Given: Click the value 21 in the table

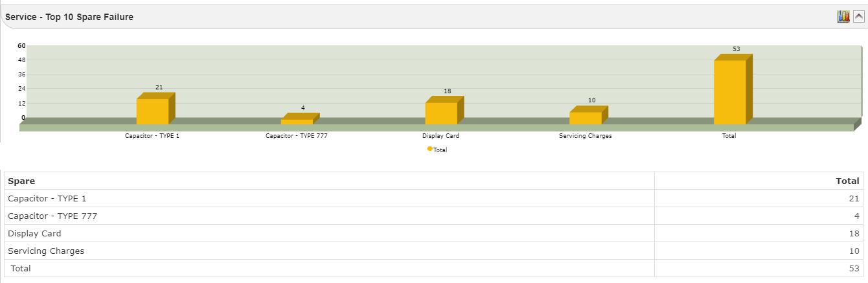Looking at the screenshot, I should tap(854, 199).
